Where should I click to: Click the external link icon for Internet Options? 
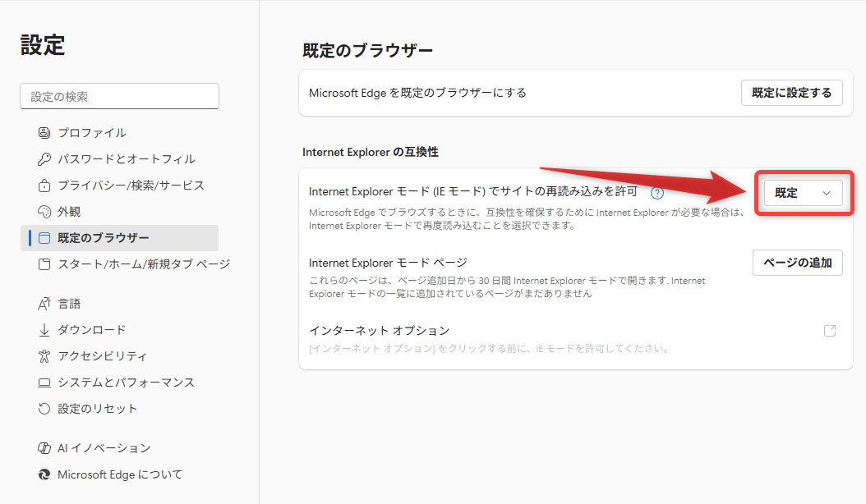click(830, 331)
